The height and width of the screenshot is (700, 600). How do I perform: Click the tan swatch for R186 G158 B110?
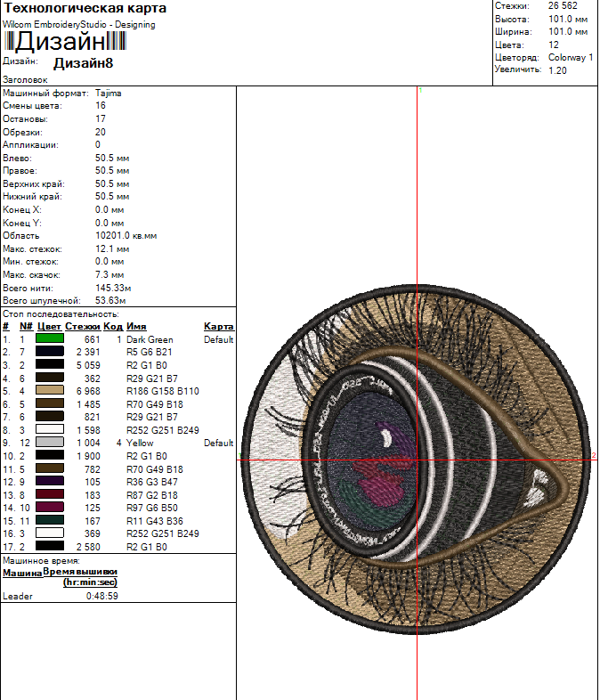pos(50,391)
